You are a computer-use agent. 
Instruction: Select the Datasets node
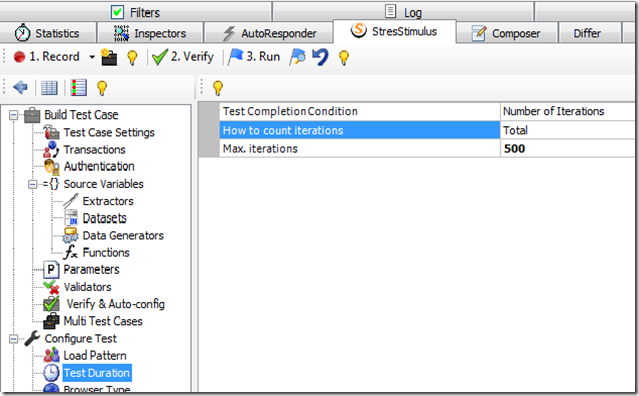click(x=104, y=218)
